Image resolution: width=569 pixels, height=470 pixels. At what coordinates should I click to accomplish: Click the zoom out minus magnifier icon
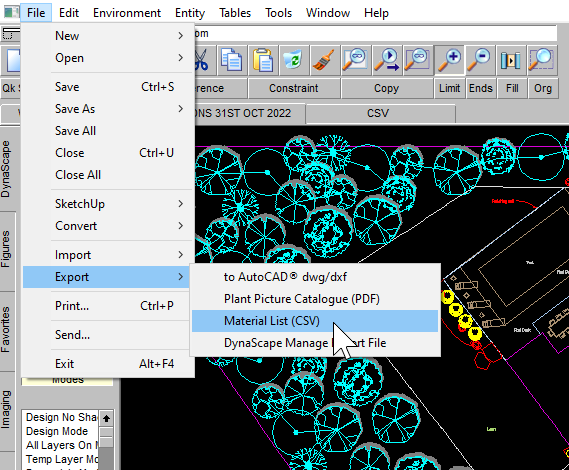point(480,60)
